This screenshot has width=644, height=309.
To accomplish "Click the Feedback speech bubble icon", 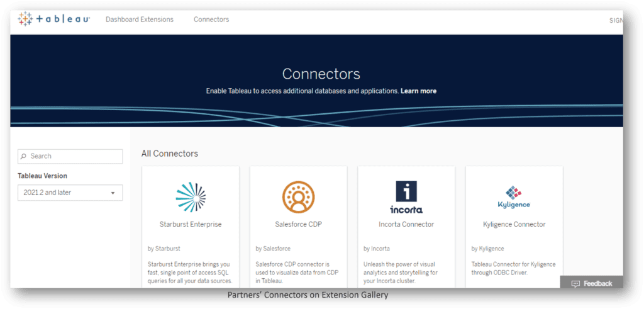I will click(575, 284).
